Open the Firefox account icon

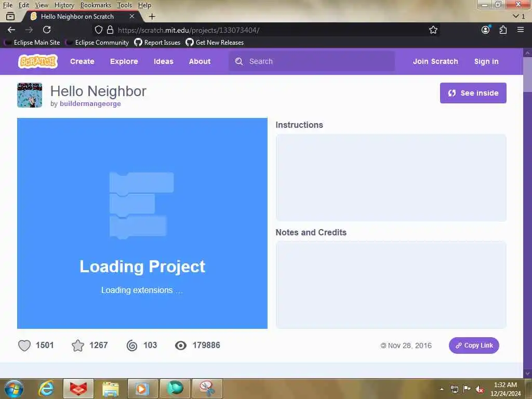[x=486, y=30]
